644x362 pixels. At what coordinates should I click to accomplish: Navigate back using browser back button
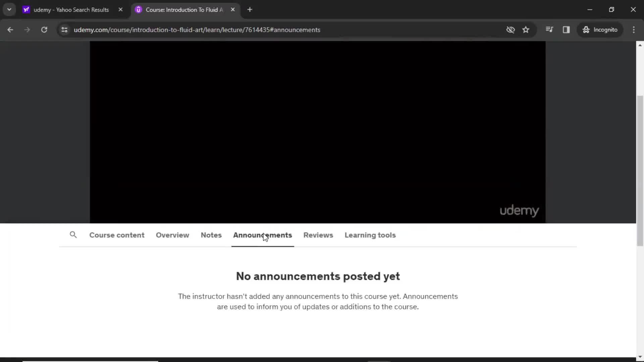[x=10, y=29]
